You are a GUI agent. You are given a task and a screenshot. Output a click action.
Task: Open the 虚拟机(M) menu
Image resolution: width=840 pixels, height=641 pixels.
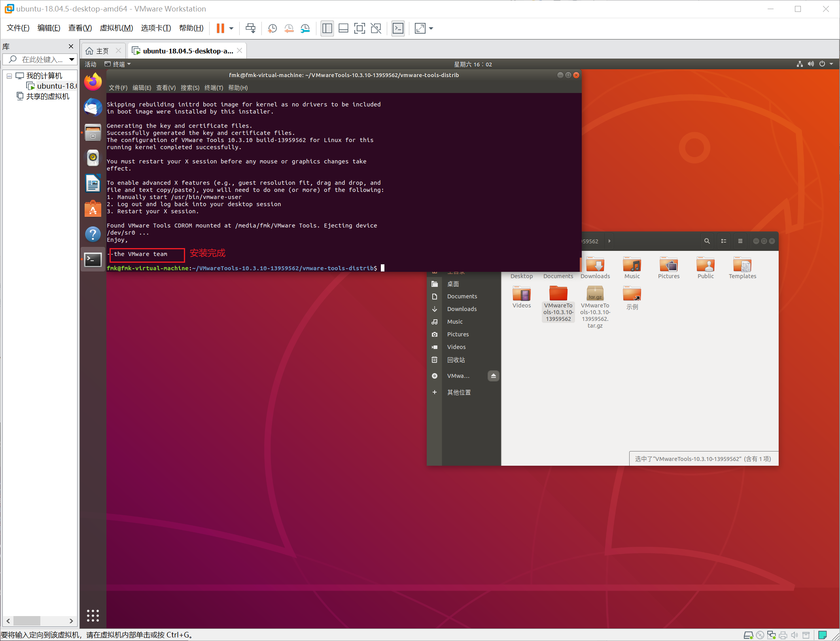(x=116, y=28)
